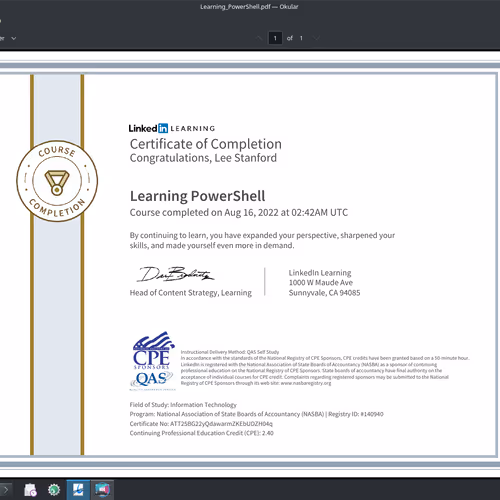This screenshot has height=500, width=500.
Task: Click 'Head of Content Strategy, Learning' text
Action: [x=191, y=293]
